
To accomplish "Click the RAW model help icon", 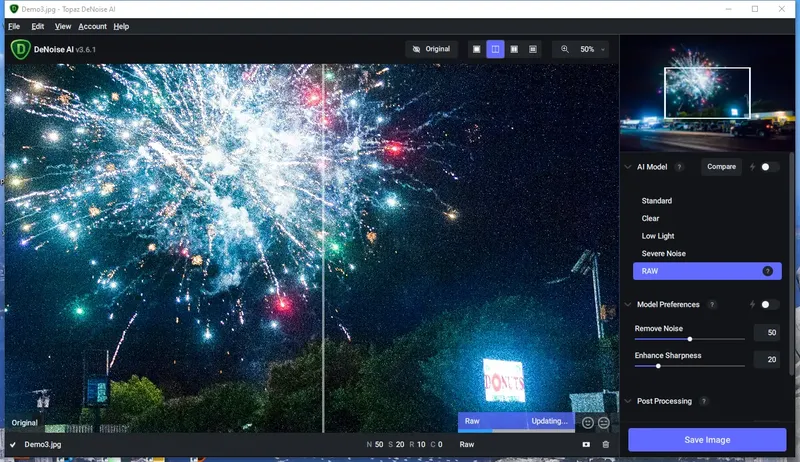I will click(x=767, y=271).
